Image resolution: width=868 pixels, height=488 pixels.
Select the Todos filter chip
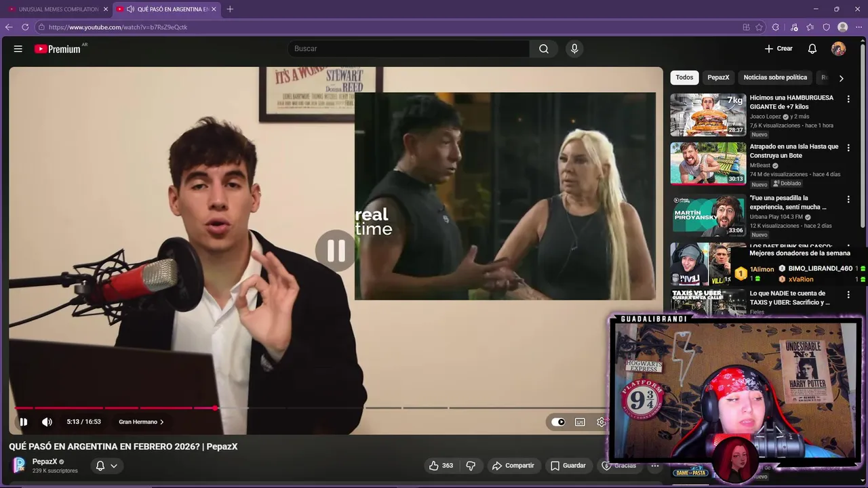click(x=684, y=77)
